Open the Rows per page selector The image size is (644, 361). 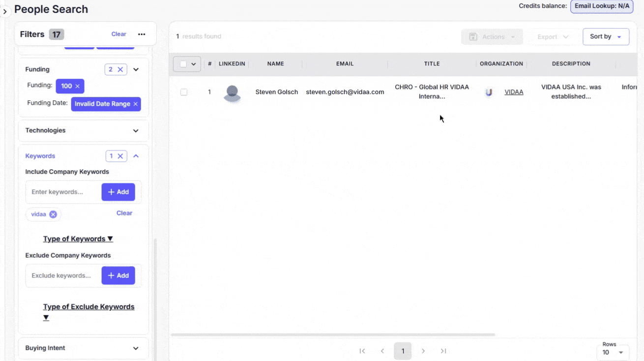click(x=613, y=352)
